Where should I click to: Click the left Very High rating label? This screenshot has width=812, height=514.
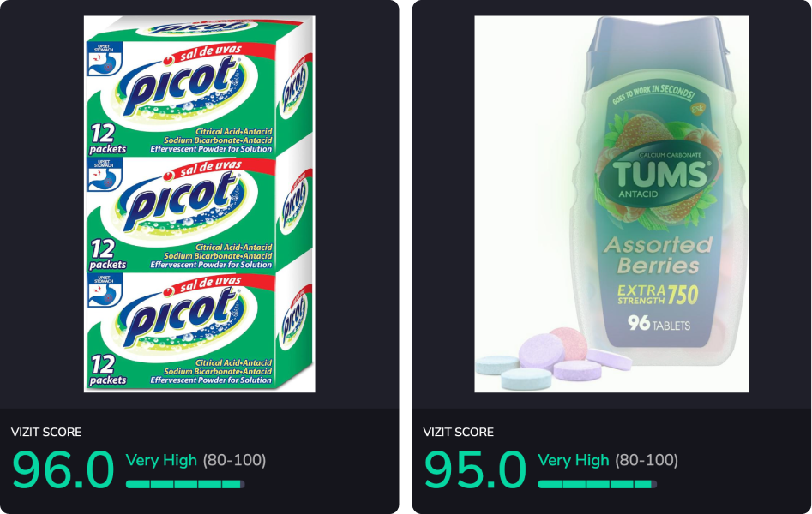(161, 460)
